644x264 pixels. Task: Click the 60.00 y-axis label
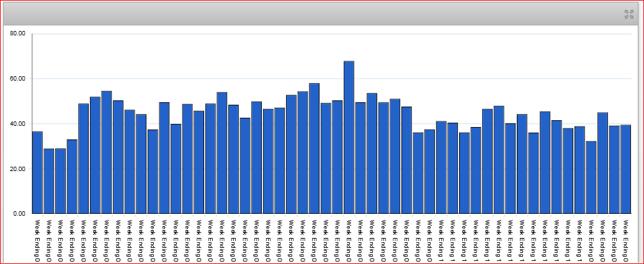pyautogui.click(x=17, y=79)
